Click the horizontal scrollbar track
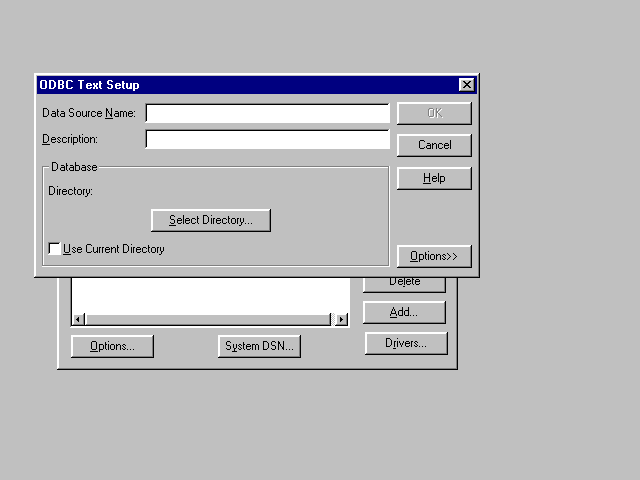This screenshot has width=640, height=480. click(x=210, y=319)
